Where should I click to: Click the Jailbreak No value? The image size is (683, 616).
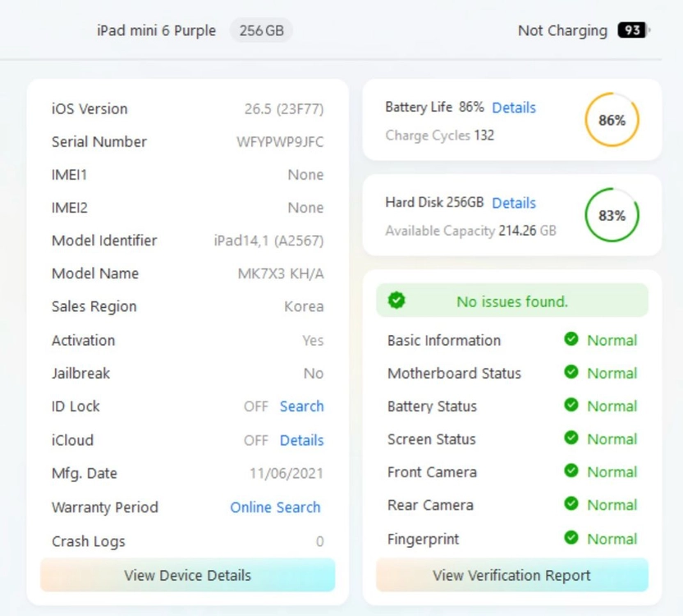314,374
